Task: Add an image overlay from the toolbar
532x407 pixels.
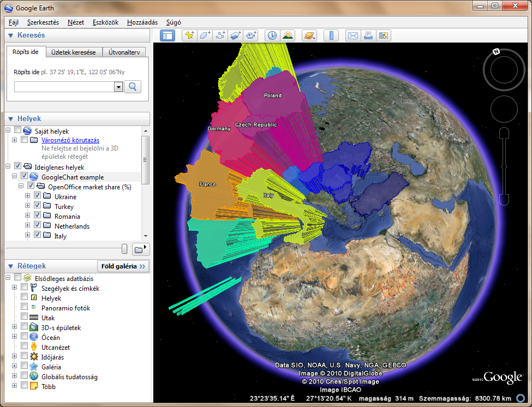Action: point(236,35)
